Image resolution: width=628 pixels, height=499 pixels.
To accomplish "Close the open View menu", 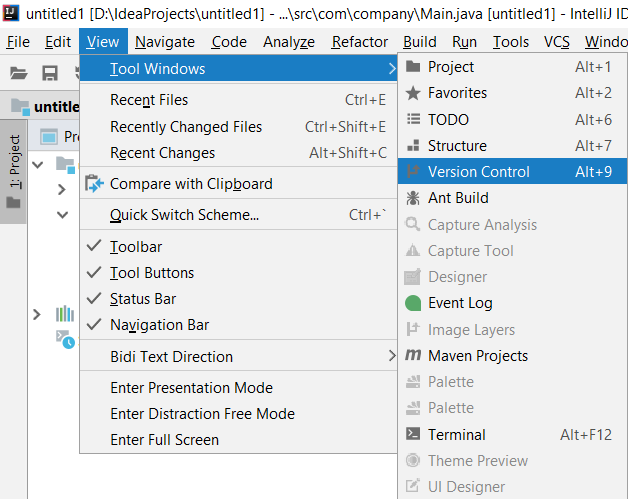I will 103,42.
